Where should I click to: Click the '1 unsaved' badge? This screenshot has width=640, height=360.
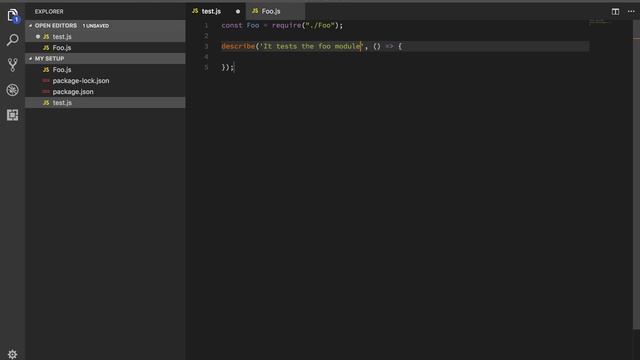pos(96,26)
